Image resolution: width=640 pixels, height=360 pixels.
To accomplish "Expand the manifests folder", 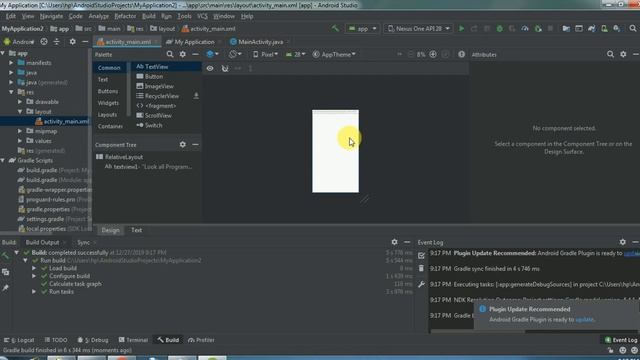I will 11,63.
